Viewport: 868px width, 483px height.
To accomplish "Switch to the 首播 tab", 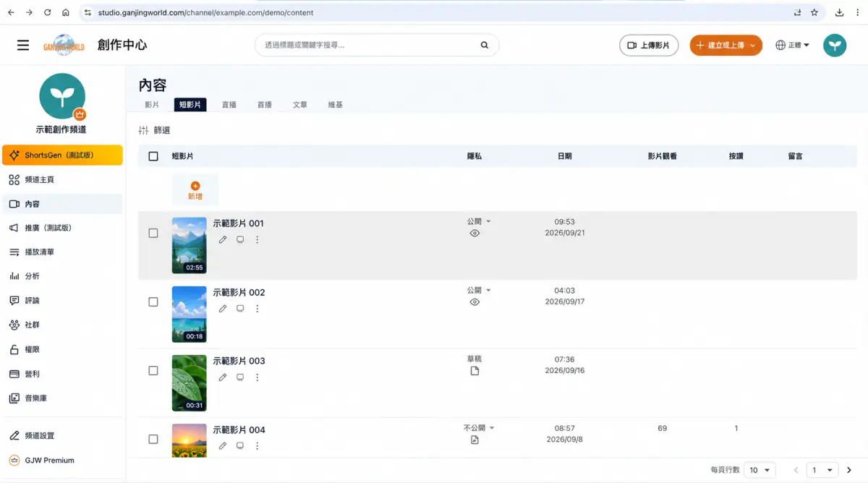I will click(265, 105).
